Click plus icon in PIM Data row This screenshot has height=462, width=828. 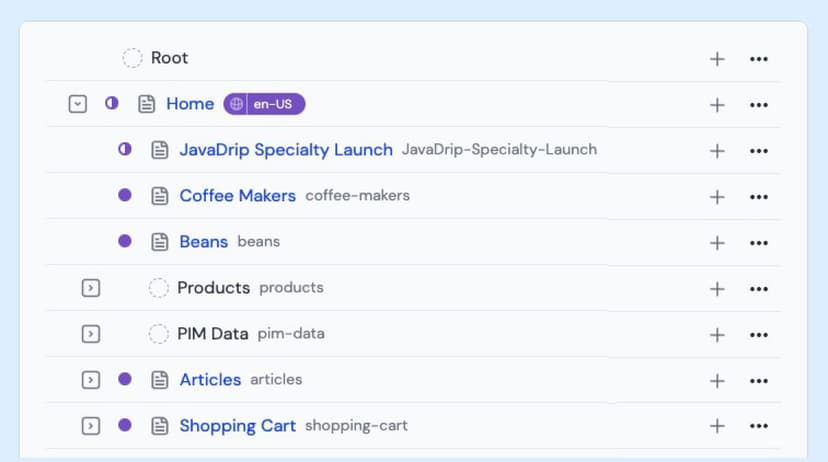tap(717, 335)
